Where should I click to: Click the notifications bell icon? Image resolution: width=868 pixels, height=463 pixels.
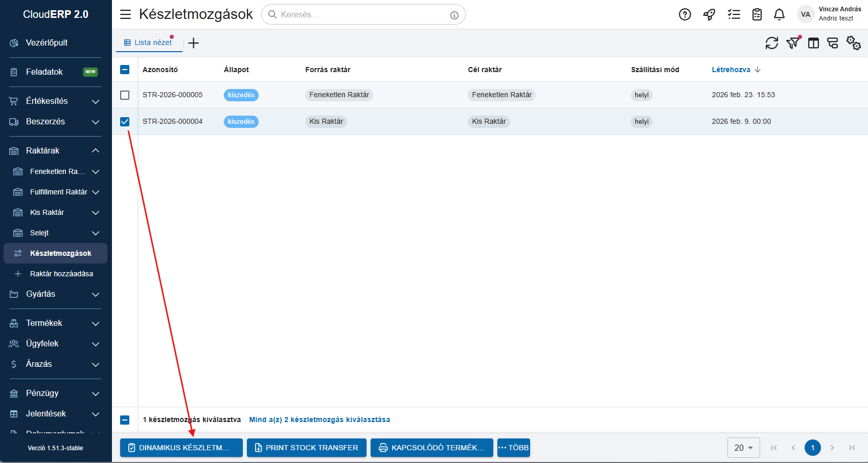779,14
